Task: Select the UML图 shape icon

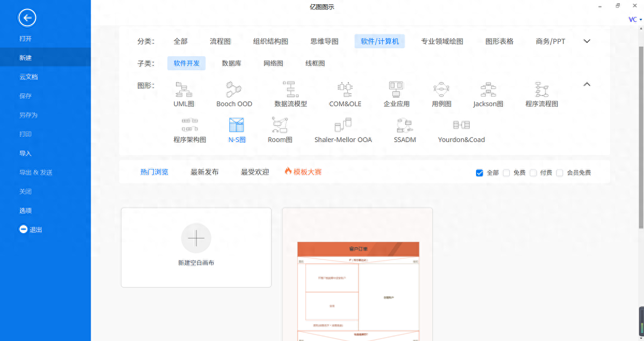Action: click(x=184, y=89)
